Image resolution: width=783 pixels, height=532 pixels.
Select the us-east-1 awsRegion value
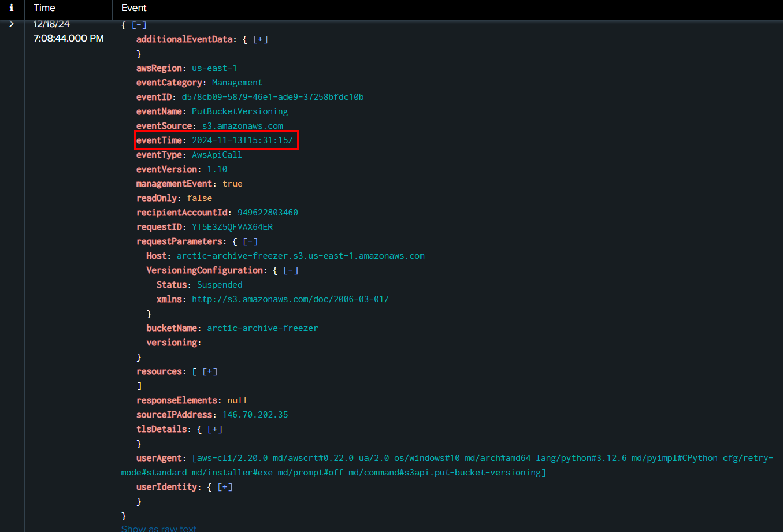click(214, 68)
